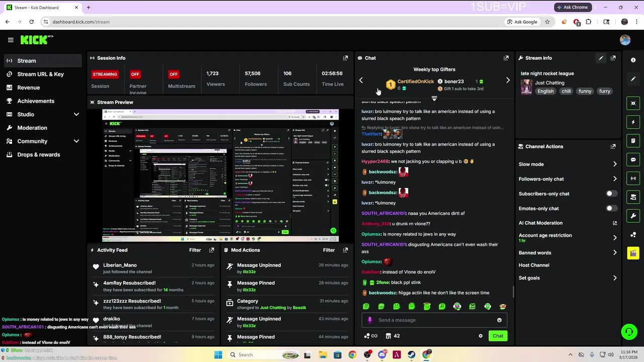Open the hamburger navigation menu

11,40
